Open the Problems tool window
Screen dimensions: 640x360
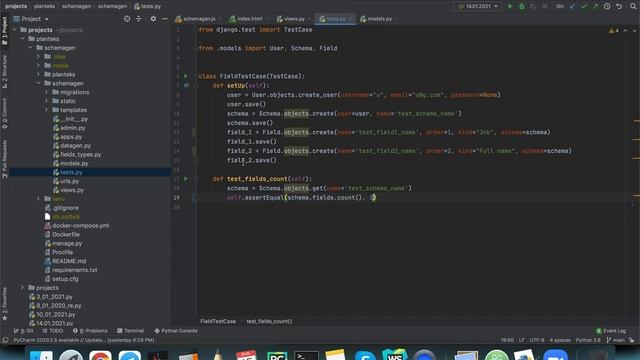point(90,331)
